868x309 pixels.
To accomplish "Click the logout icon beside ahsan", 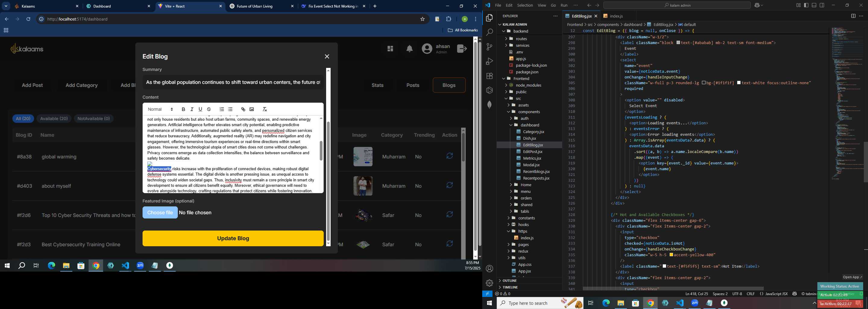I will pos(462,49).
